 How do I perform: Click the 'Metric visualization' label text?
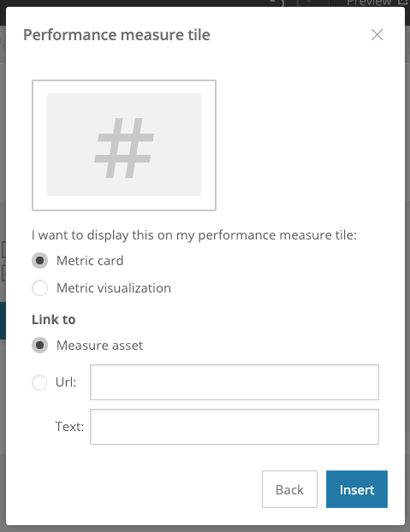coord(114,288)
